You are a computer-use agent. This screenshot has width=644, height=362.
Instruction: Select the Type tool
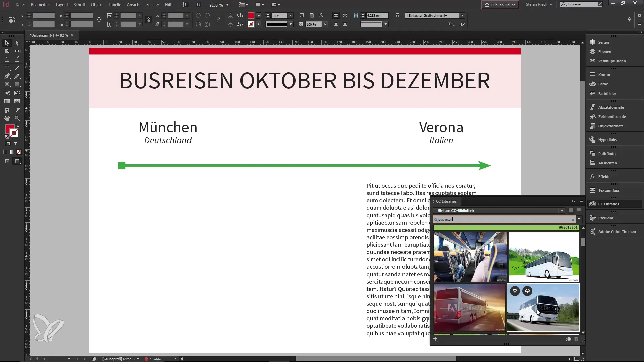7,68
